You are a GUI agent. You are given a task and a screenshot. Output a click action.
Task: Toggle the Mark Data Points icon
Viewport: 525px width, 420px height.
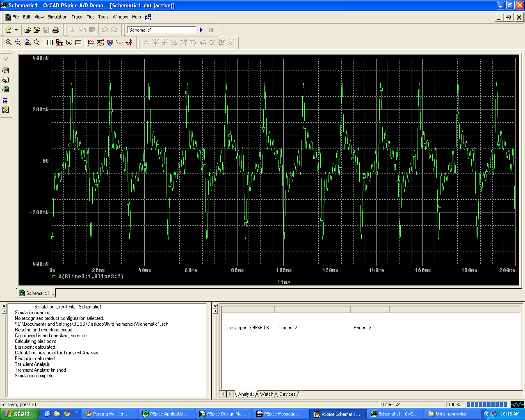click(x=119, y=42)
